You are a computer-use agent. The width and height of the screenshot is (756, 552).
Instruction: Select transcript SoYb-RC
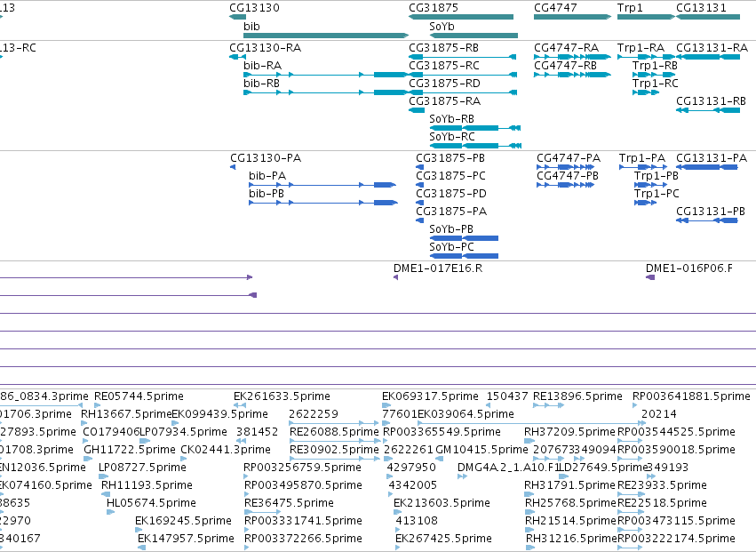[475, 146]
